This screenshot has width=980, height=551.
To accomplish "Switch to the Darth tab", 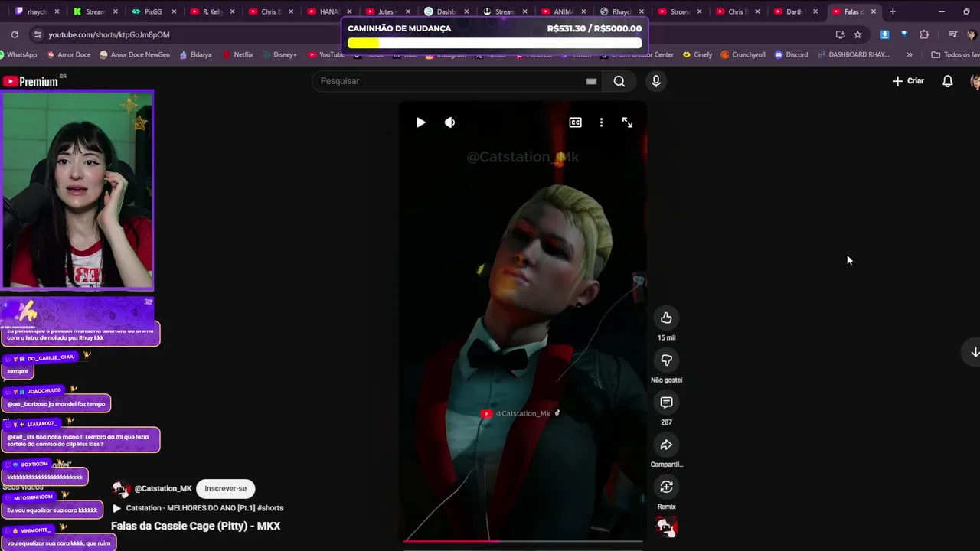I will click(x=796, y=11).
